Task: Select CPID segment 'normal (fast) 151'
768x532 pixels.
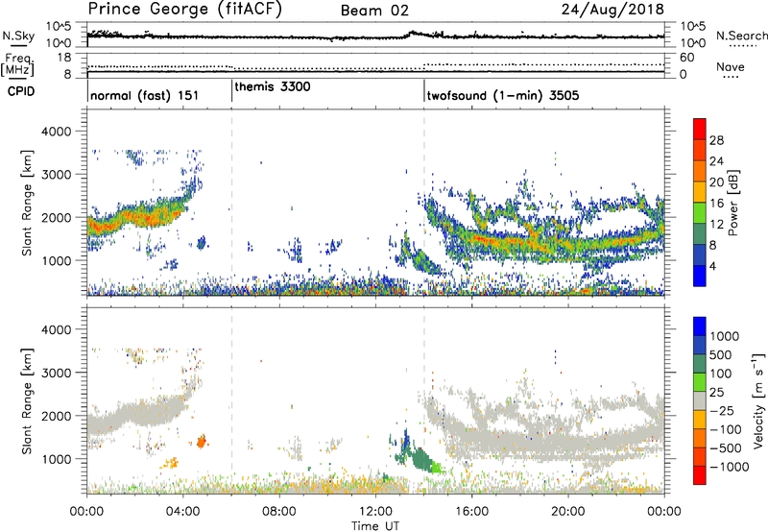Action: pos(145,95)
